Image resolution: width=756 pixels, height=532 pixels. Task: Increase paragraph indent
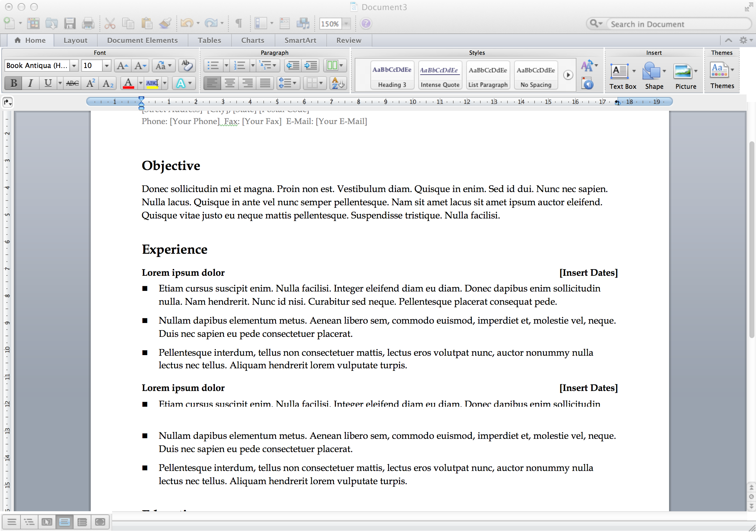[x=311, y=65]
